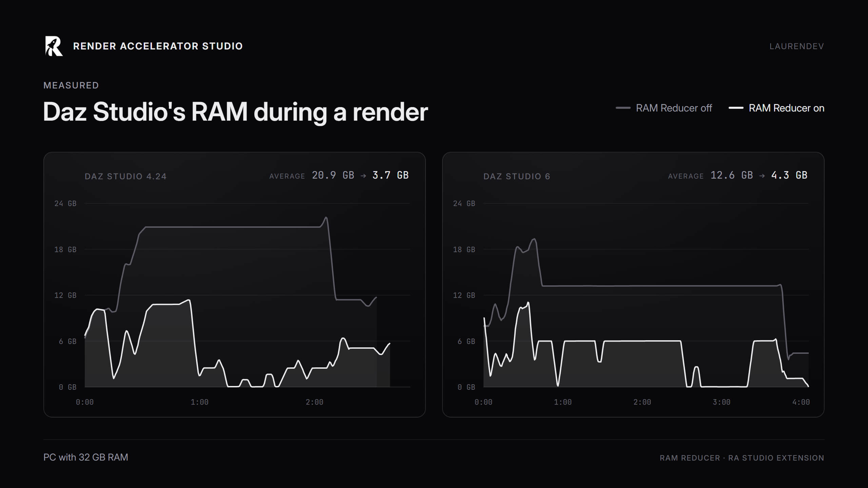The height and width of the screenshot is (488, 868).
Task: Click the PC with 32 GB RAM footnote
Action: [x=86, y=457]
